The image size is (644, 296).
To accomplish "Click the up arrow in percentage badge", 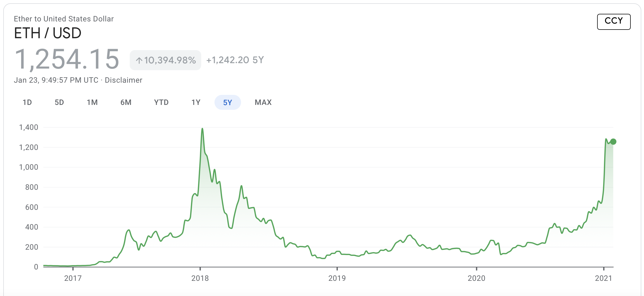I will click(x=139, y=60).
